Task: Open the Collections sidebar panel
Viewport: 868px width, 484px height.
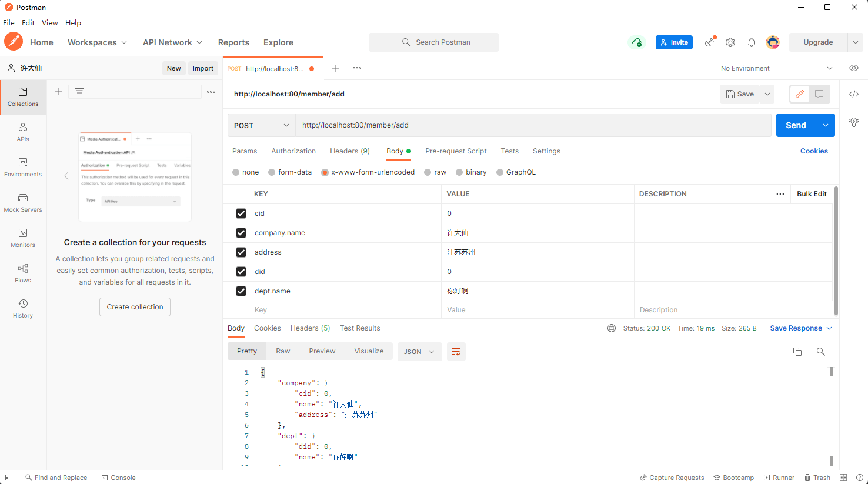Action: 23,97
